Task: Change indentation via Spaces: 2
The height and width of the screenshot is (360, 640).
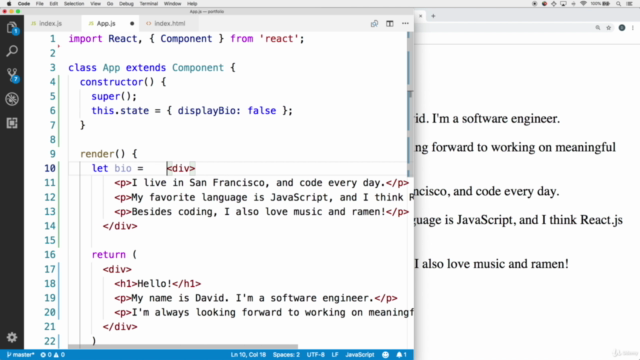Action: pos(286,355)
